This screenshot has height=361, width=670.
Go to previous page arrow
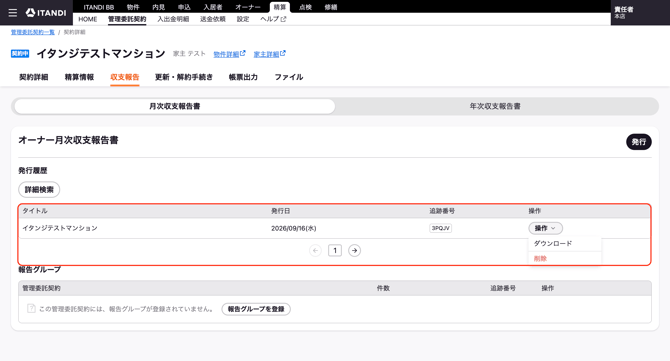pos(315,250)
